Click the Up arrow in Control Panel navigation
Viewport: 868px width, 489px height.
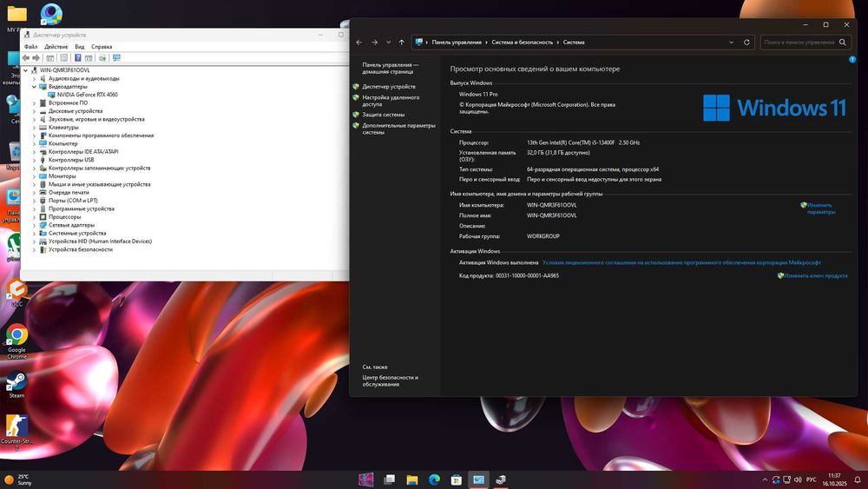point(401,42)
